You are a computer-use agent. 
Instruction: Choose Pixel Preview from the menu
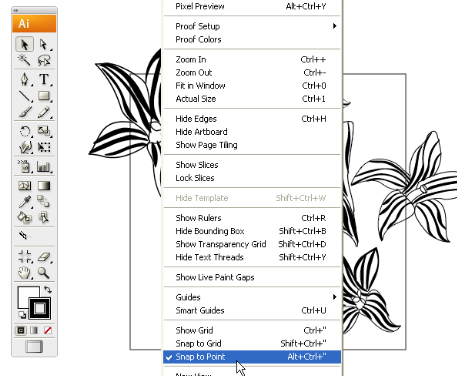click(x=252, y=6)
